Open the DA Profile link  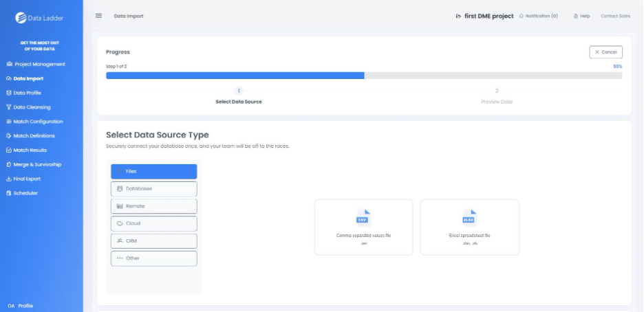(x=20, y=306)
